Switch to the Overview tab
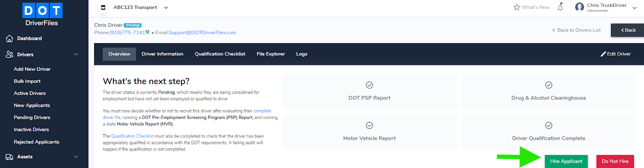Viewport: 644px width, 168px height. 120,54
